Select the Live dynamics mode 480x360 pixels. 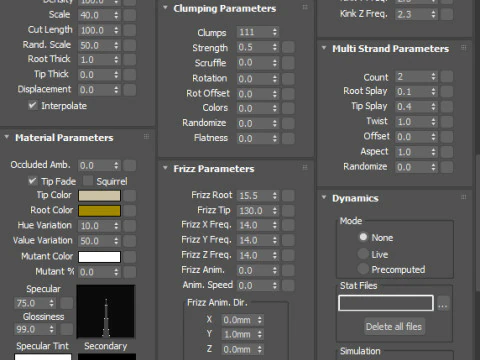pos(363,254)
